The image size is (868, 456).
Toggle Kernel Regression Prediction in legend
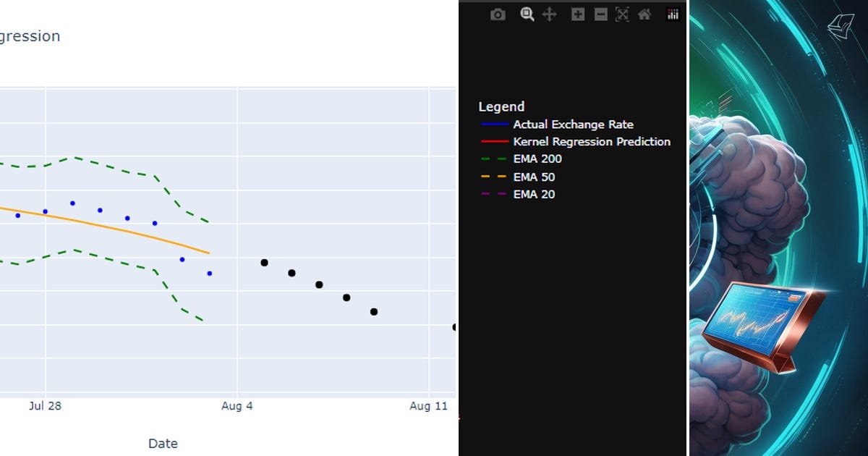[592, 141]
